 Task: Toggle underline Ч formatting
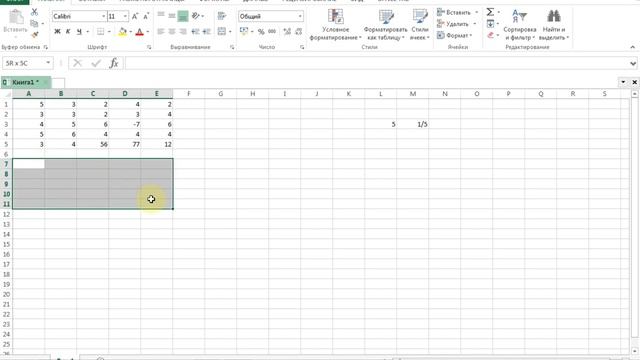[x=79, y=31]
